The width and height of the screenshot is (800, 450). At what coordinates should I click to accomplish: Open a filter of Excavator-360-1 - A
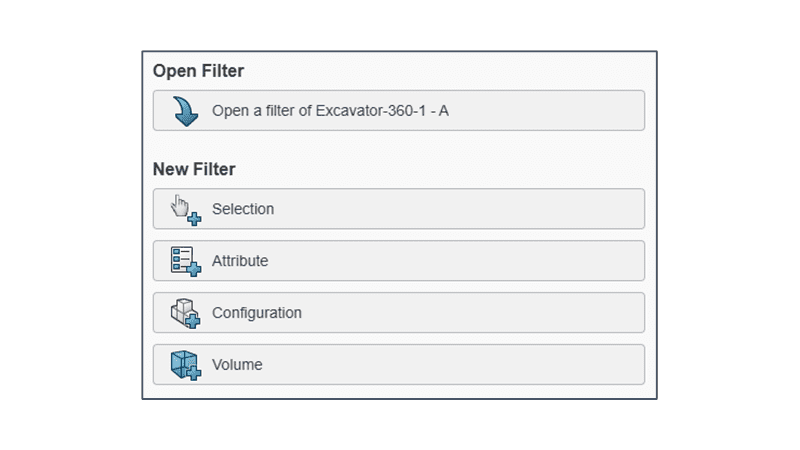click(x=398, y=111)
